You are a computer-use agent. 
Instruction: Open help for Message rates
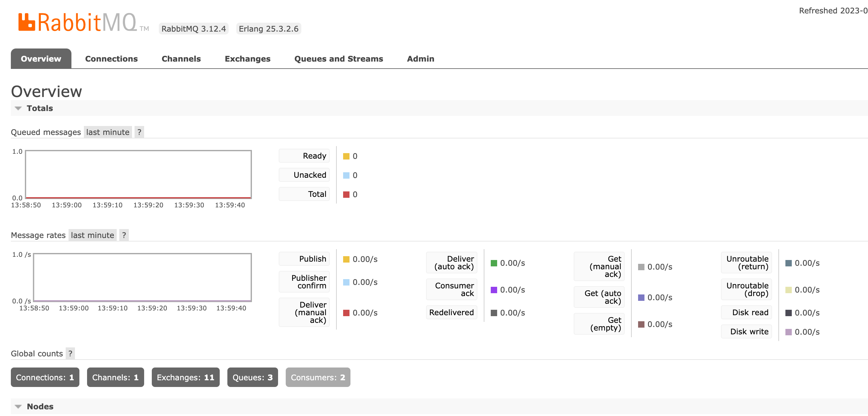(x=124, y=235)
